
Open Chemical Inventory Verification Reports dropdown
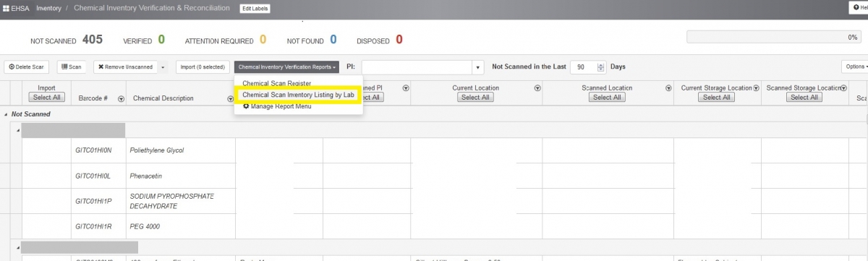[x=286, y=67]
